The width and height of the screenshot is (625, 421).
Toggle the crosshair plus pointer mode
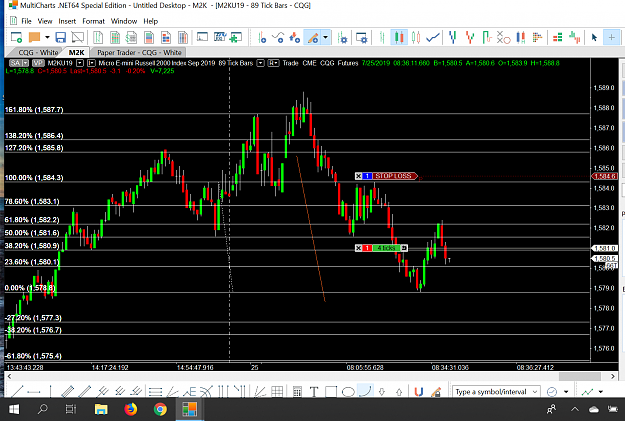[611, 37]
